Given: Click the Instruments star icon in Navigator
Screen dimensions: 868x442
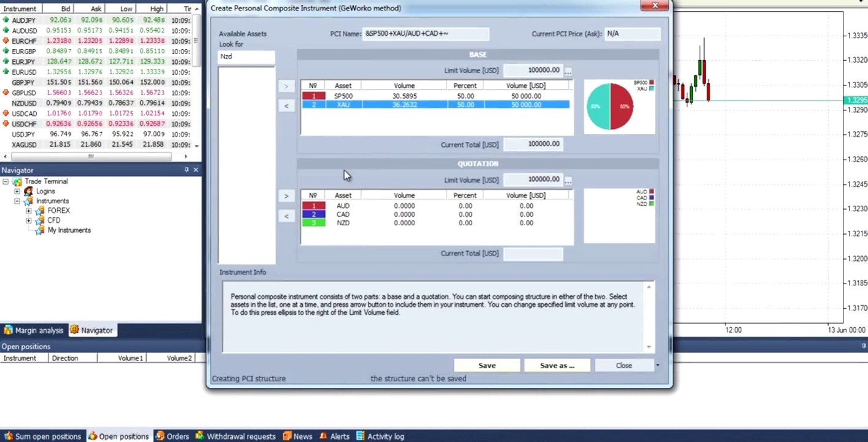Looking at the screenshot, I should coord(28,201).
